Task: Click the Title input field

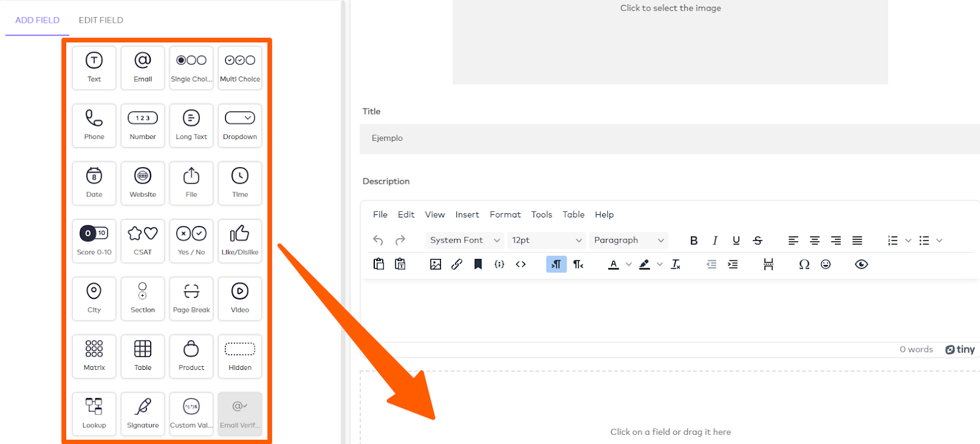Action: [x=670, y=138]
